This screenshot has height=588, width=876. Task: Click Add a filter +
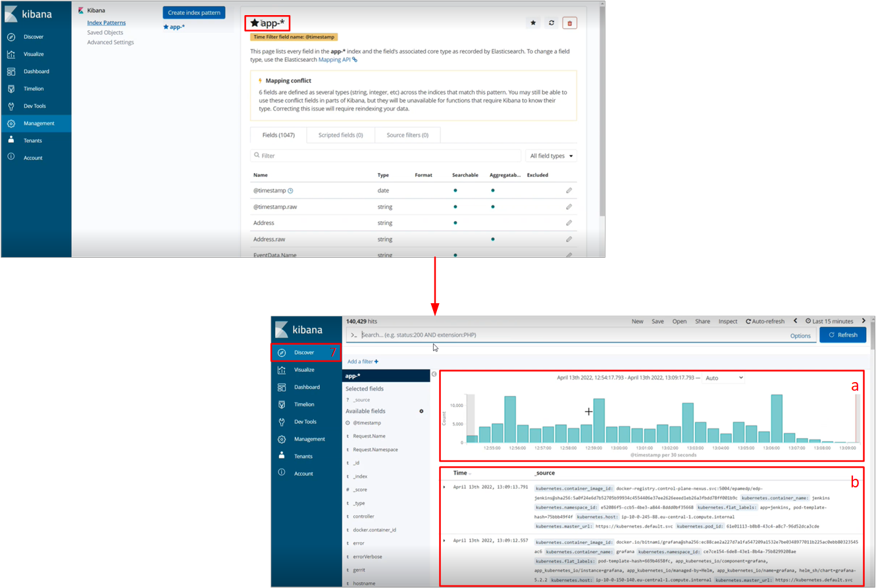(x=363, y=362)
